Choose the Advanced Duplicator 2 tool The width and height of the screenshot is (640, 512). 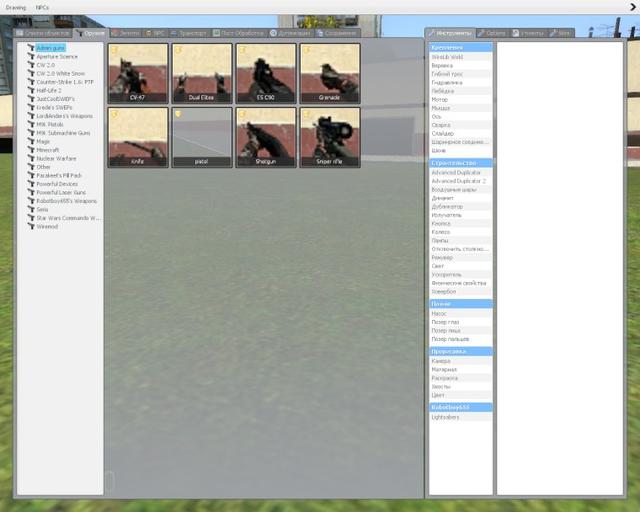click(459, 181)
